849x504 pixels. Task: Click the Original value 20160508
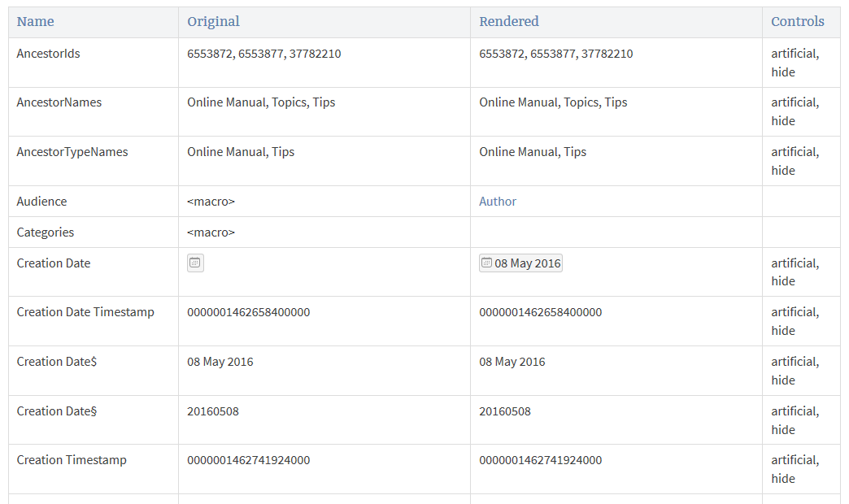[213, 411]
